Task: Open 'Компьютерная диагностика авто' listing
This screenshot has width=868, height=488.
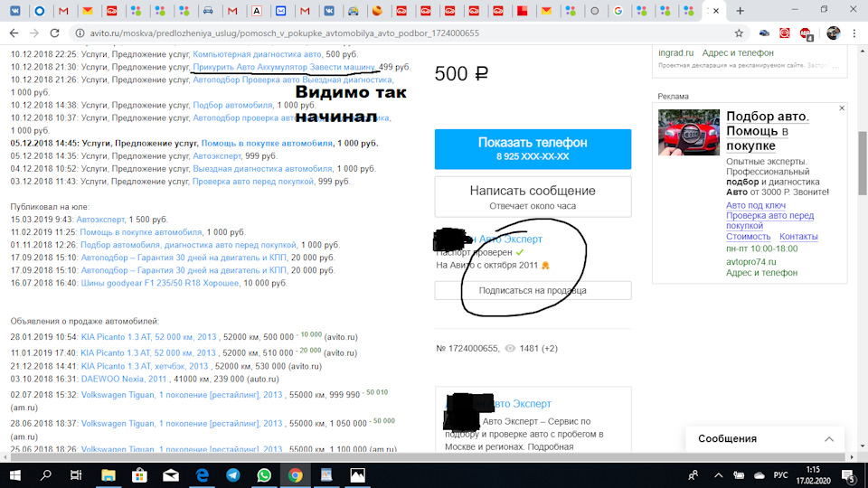Action: coord(257,54)
